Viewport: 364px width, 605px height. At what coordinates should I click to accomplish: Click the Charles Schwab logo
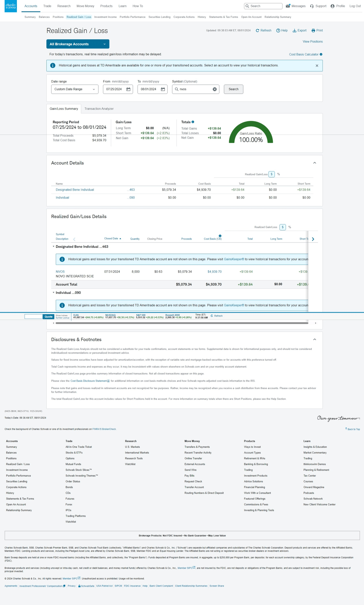click(11, 6)
